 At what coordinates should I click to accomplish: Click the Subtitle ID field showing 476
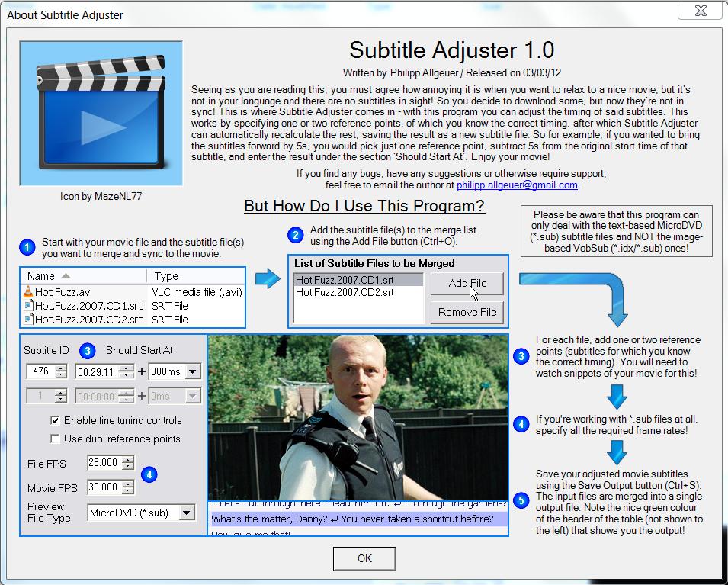click(x=41, y=371)
